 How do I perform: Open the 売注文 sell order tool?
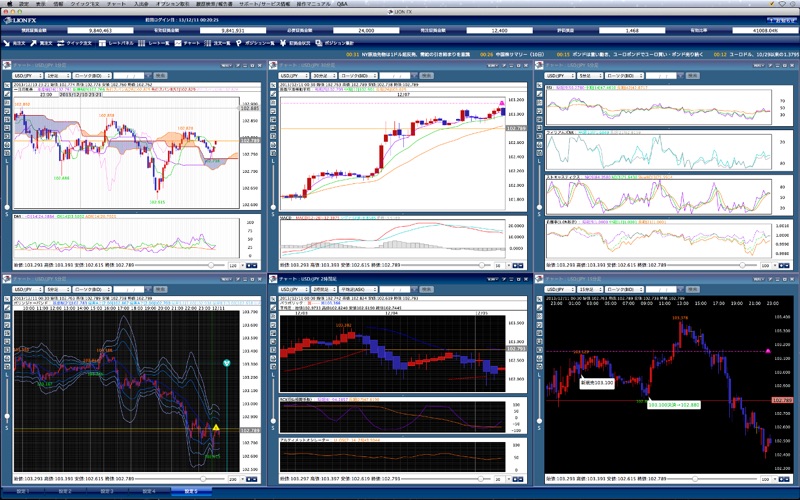(x=14, y=43)
